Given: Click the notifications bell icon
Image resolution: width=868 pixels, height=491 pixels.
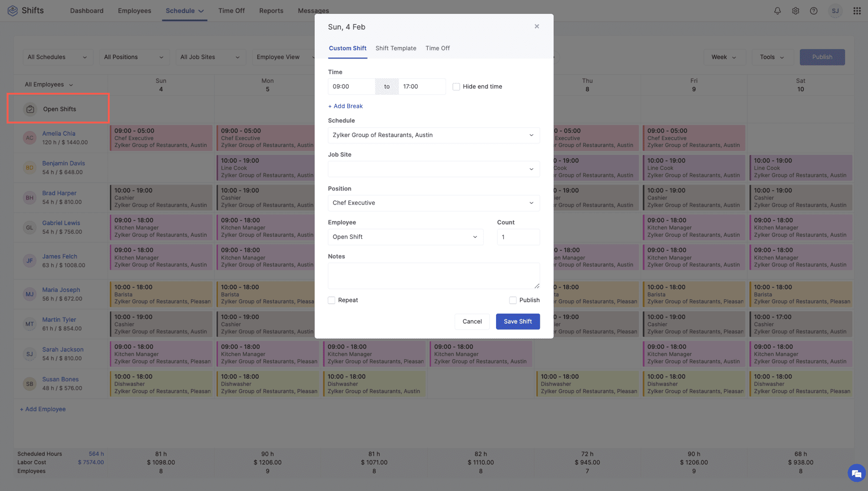Looking at the screenshot, I should [x=777, y=11].
